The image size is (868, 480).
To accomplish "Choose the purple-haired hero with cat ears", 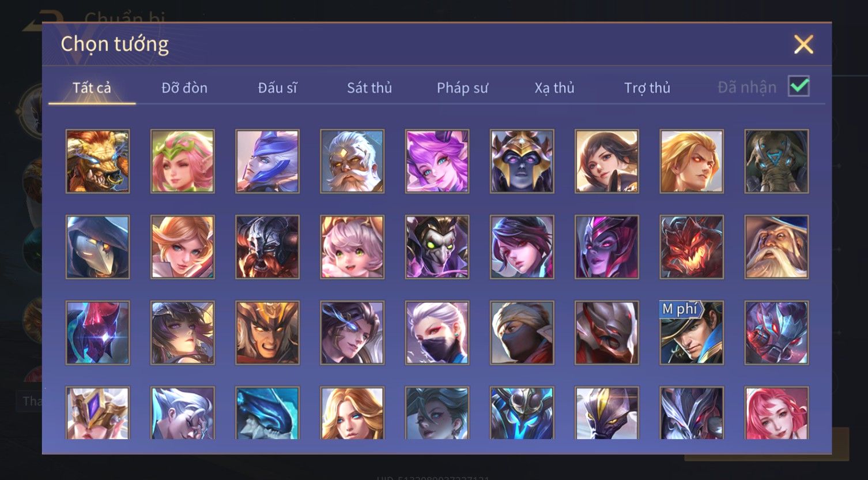I will click(x=437, y=161).
